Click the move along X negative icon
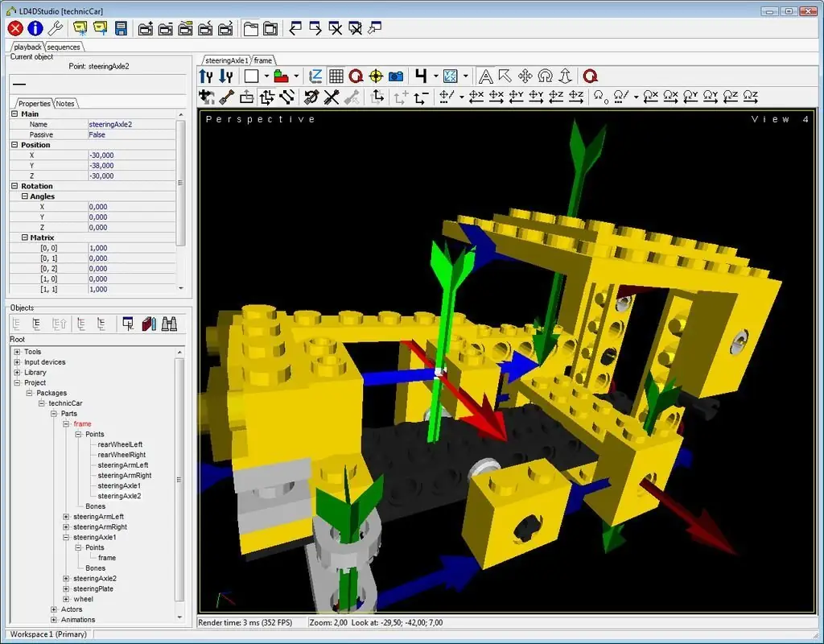 coord(476,97)
